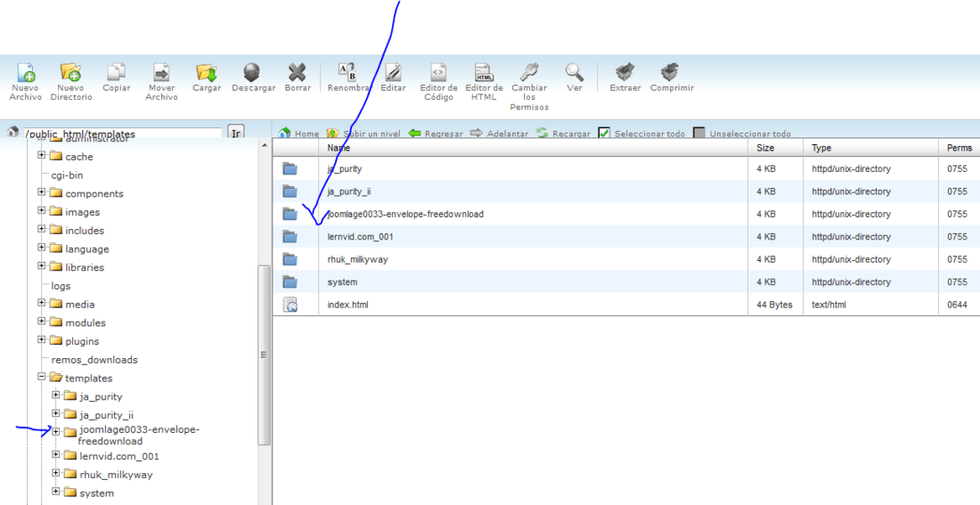Open the Editar tool
The height and width of the screenshot is (505, 980).
(x=393, y=72)
